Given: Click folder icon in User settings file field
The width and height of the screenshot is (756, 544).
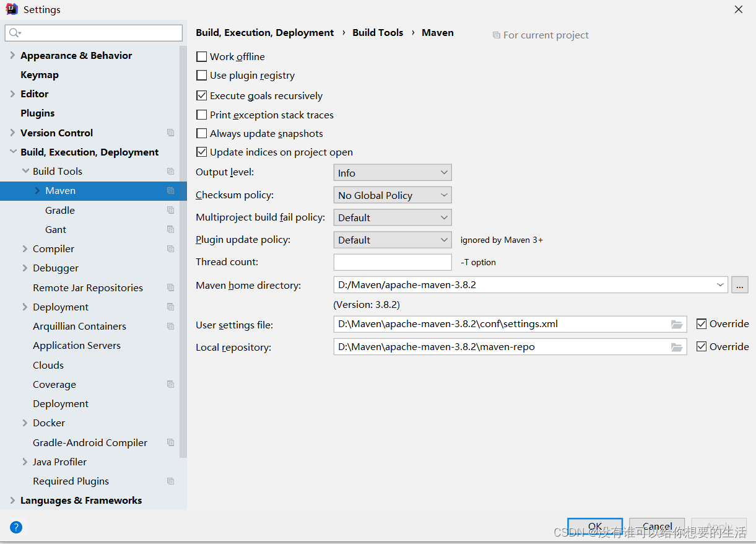Looking at the screenshot, I should pos(677,324).
